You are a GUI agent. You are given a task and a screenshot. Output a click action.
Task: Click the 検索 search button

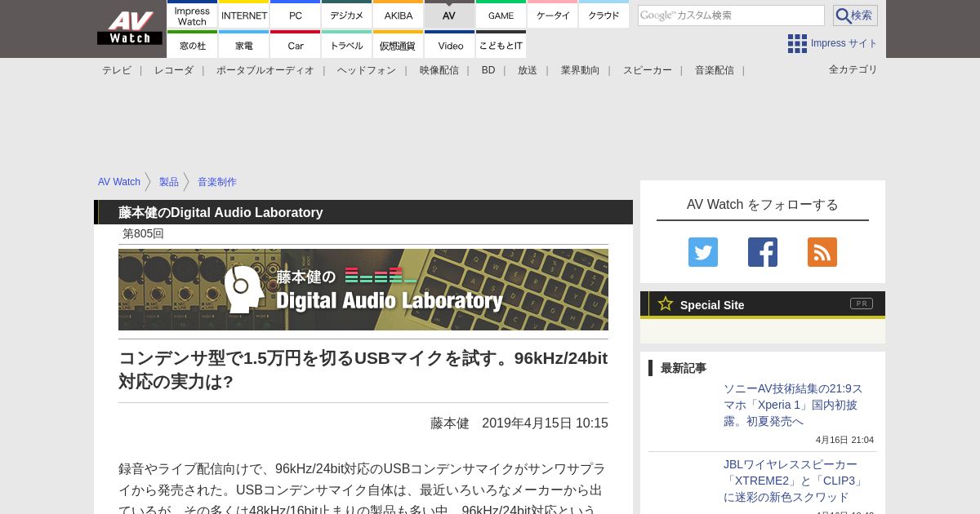(x=855, y=16)
